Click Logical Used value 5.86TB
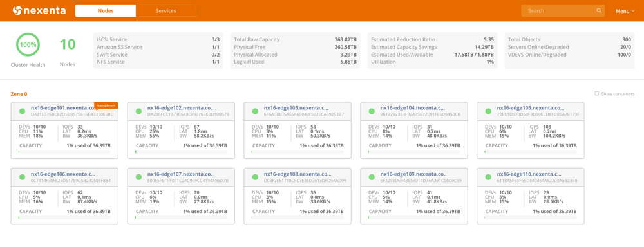644x247 pixels. [348, 62]
